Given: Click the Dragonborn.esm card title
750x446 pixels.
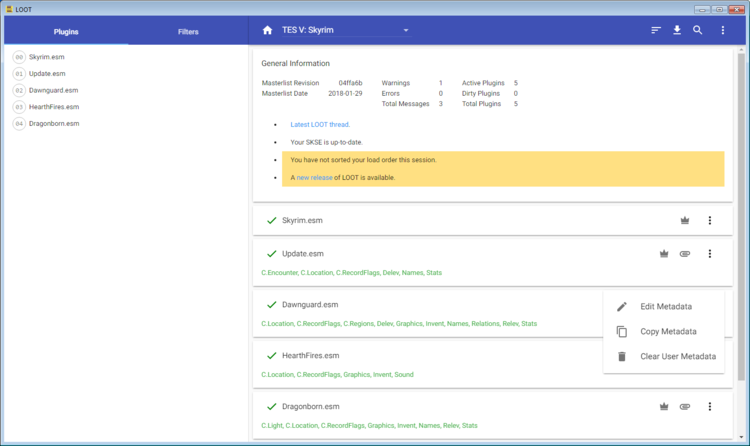Looking at the screenshot, I should point(310,406).
